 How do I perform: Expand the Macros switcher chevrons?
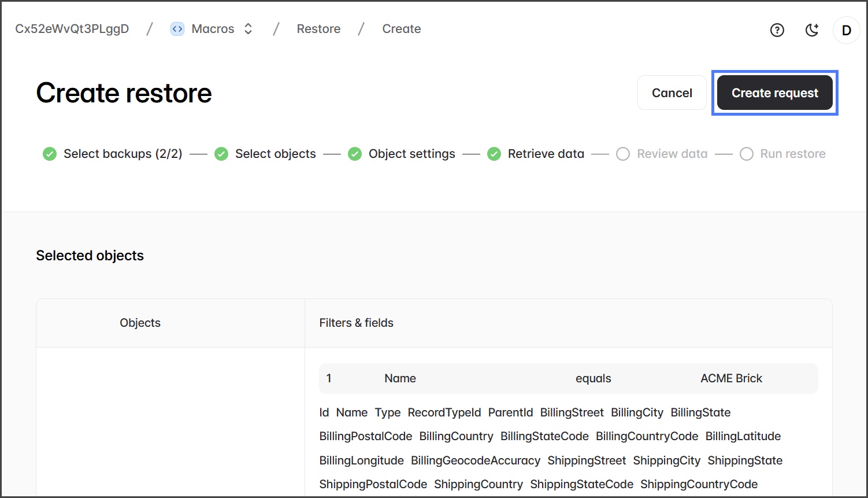coord(248,29)
